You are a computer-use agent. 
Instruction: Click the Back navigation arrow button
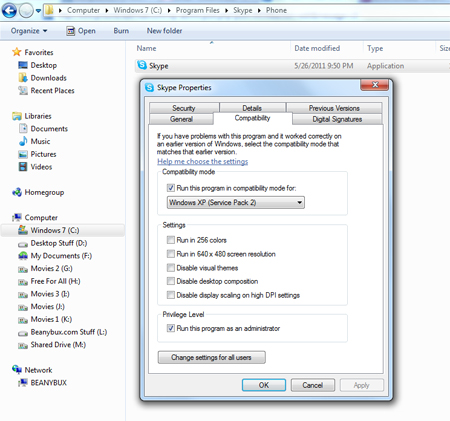[9, 11]
